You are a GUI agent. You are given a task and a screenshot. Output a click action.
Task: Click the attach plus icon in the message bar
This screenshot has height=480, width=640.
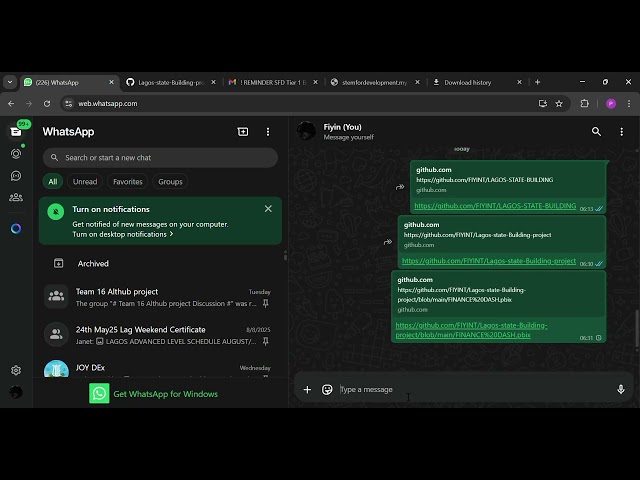pos(307,390)
